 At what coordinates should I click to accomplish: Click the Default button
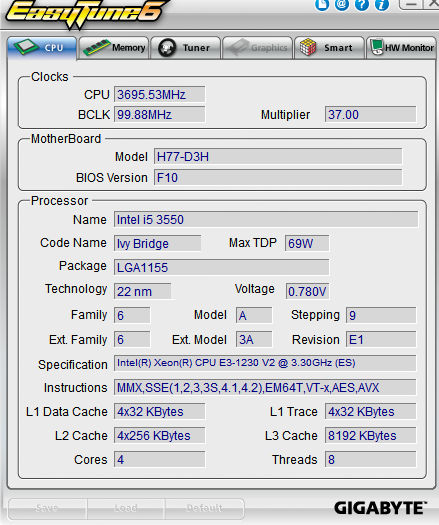pyautogui.click(x=205, y=508)
